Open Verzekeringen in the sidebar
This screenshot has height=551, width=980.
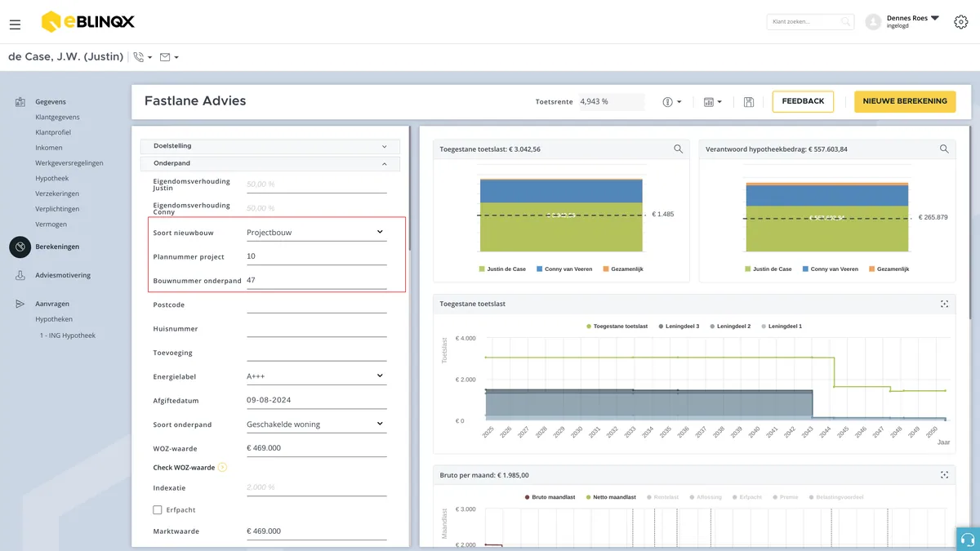(x=57, y=193)
